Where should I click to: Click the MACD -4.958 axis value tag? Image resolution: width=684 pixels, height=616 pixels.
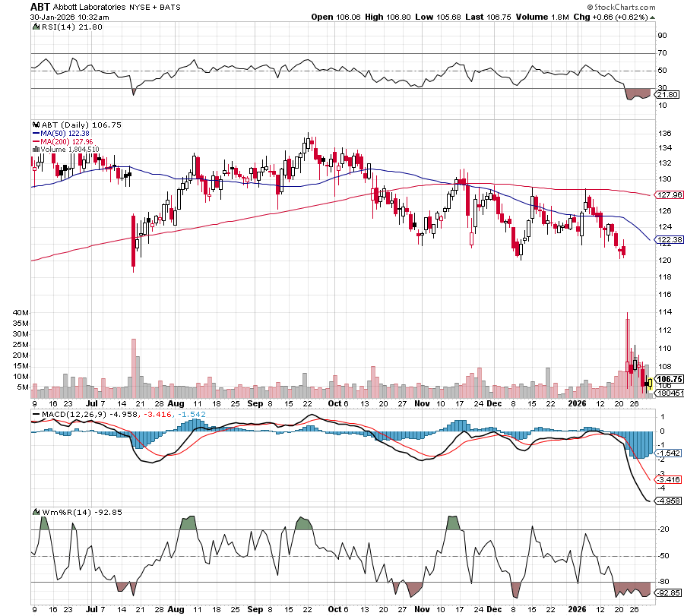point(668,501)
